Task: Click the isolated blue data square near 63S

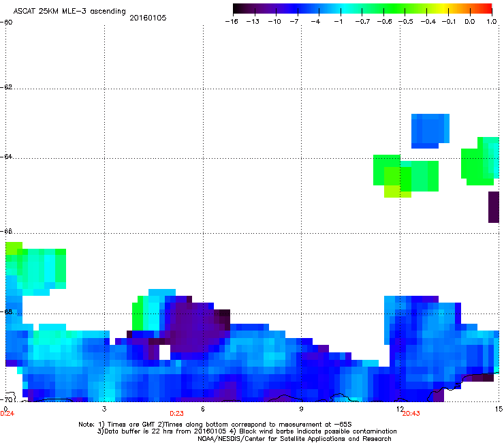Action: [x=430, y=131]
